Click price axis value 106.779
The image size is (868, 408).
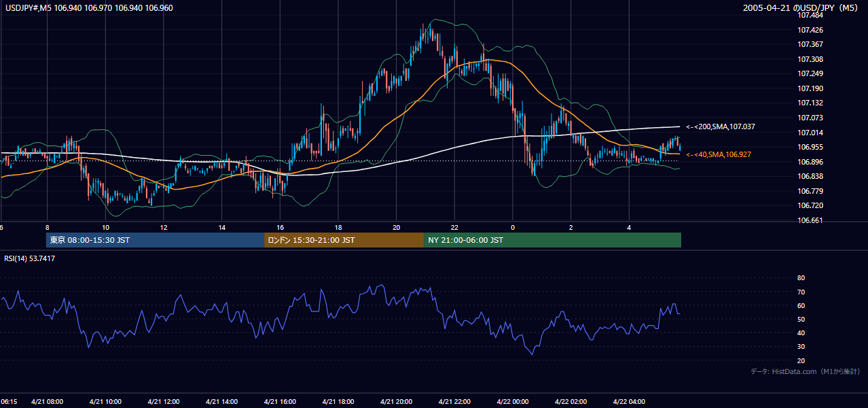(x=810, y=191)
